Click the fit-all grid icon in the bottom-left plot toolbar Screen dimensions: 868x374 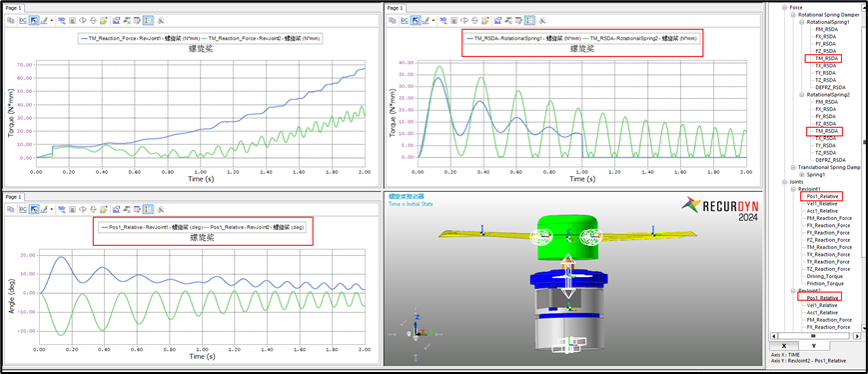[72, 209]
